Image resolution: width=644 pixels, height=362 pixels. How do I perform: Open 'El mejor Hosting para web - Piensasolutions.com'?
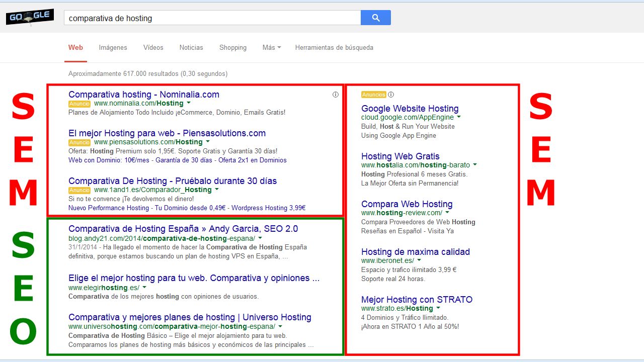pos(167,133)
